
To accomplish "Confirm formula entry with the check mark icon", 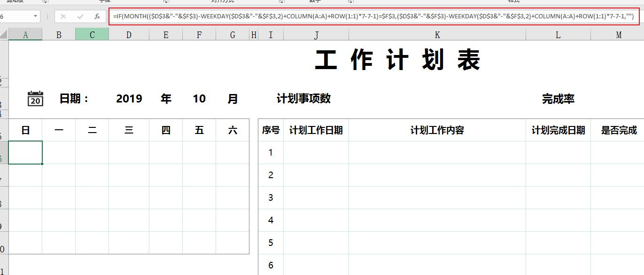I will click(80, 16).
